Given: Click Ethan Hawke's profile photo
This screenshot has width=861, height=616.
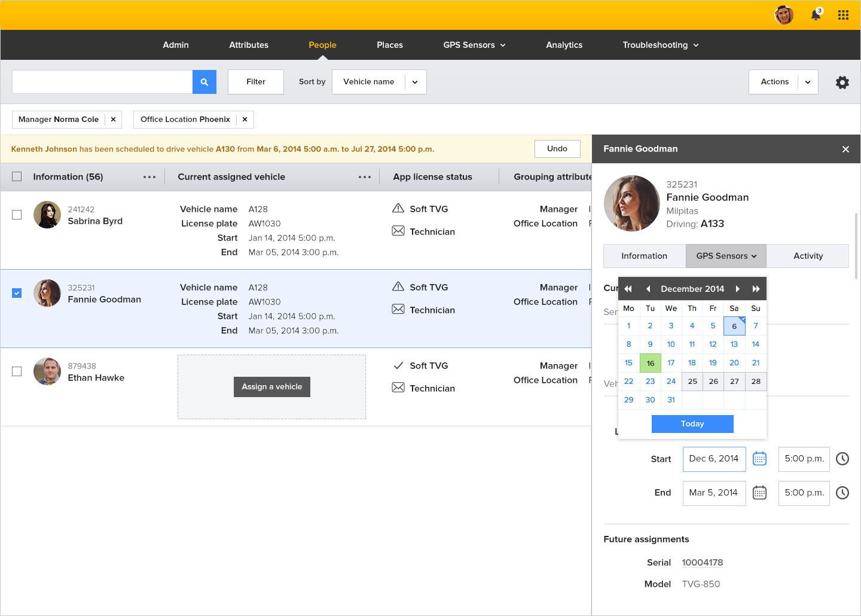Looking at the screenshot, I should click(47, 371).
